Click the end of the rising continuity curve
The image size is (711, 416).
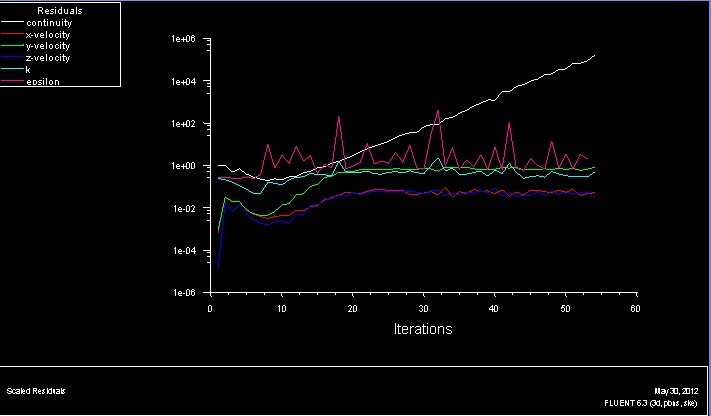click(x=594, y=56)
